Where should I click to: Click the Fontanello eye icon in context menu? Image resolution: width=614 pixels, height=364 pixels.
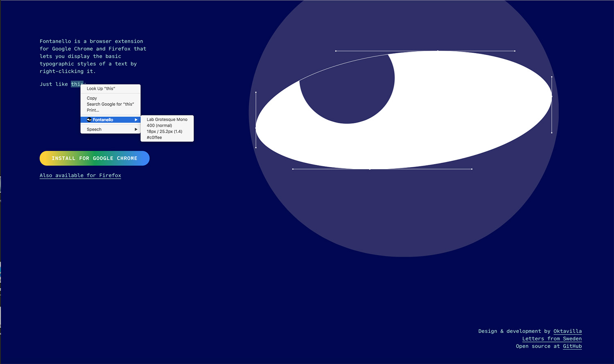pyautogui.click(x=89, y=120)
